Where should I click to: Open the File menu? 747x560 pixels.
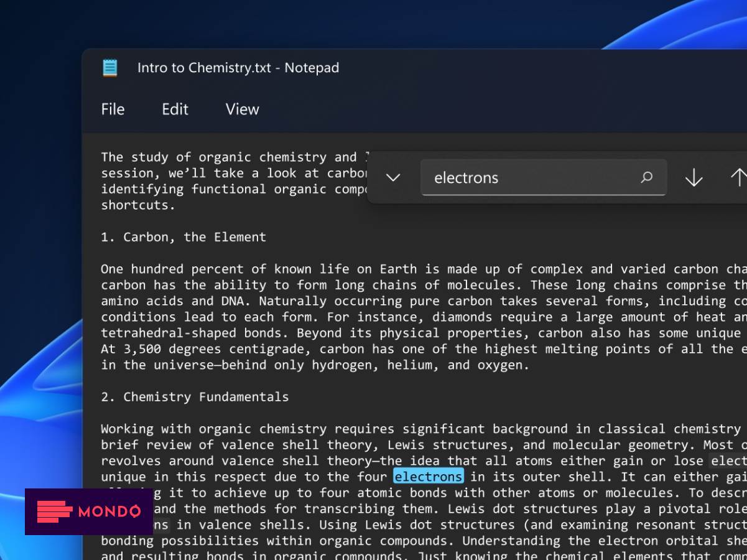click(x=113, y=110)
